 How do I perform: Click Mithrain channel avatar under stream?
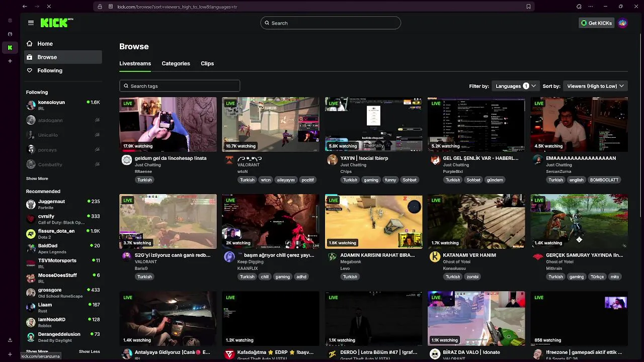point(538,257)
